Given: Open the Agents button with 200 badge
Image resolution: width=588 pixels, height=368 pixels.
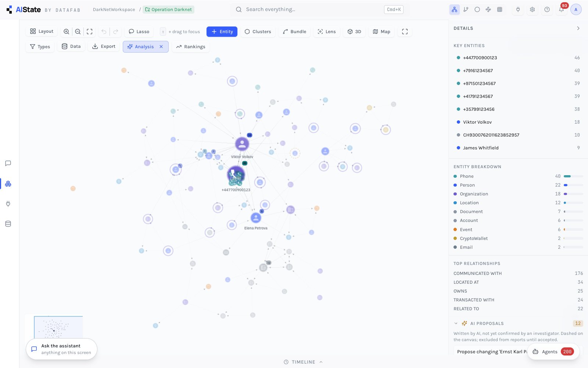Looking at the screenshot, I should (553, 352).
